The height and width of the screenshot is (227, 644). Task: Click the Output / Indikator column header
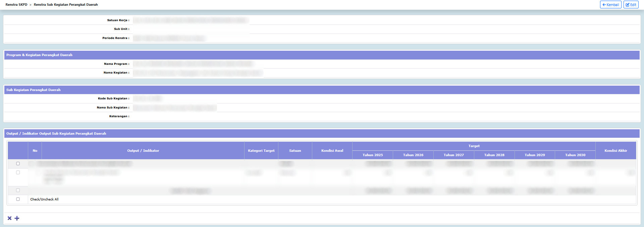pos(143,151)
